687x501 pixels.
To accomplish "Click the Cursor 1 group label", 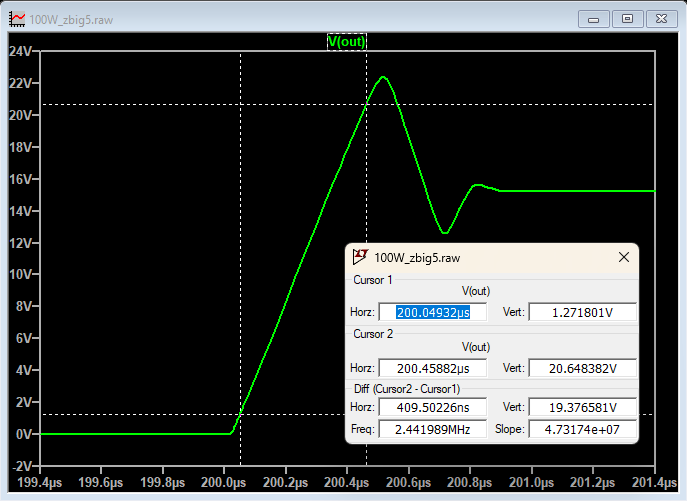I will click(x=372, y=280).
